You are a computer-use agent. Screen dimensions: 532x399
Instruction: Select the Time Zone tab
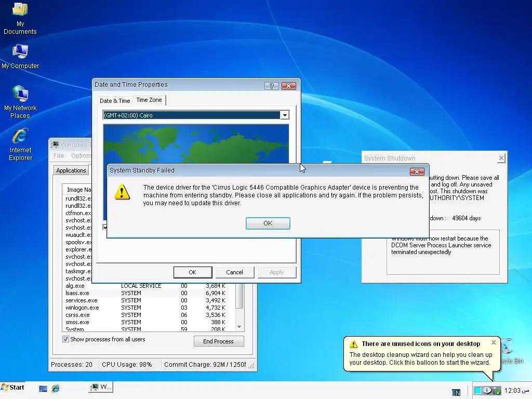[x=149, y=100]
